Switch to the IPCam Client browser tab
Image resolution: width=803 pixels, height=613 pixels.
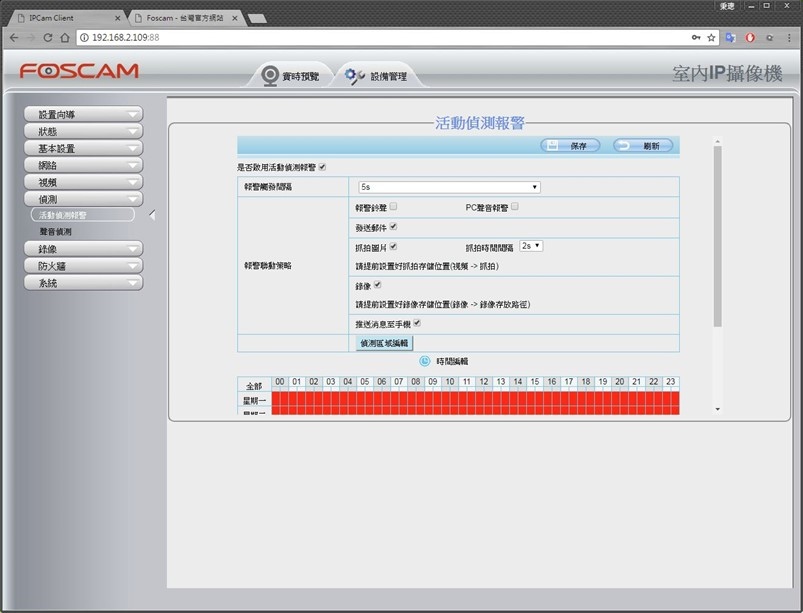pyautogui.click(x=69, y=18)
